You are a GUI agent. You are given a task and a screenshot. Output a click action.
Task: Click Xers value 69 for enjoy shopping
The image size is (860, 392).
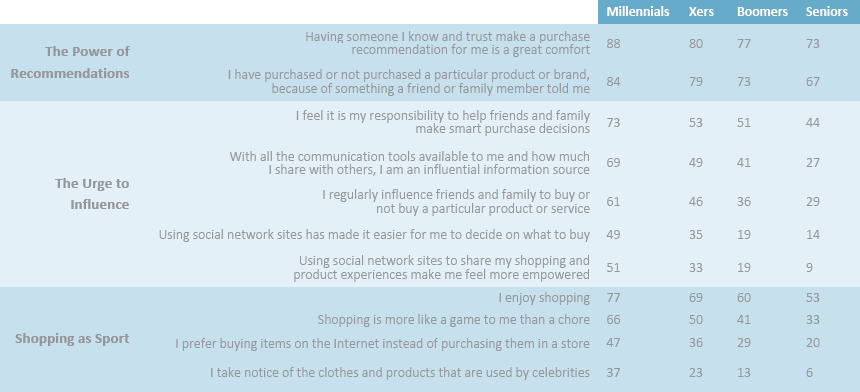point(696,298)
